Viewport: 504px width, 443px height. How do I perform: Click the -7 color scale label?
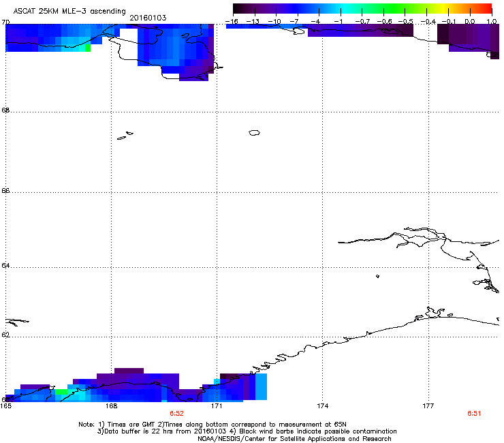pyautogui.click(x=295, y=22)
